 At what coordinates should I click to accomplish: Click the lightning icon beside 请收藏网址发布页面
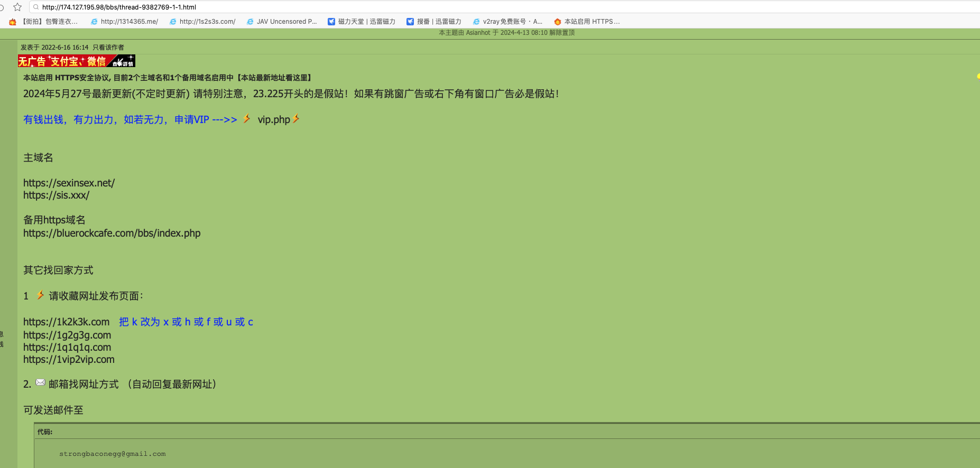click(x=40, y=295)
